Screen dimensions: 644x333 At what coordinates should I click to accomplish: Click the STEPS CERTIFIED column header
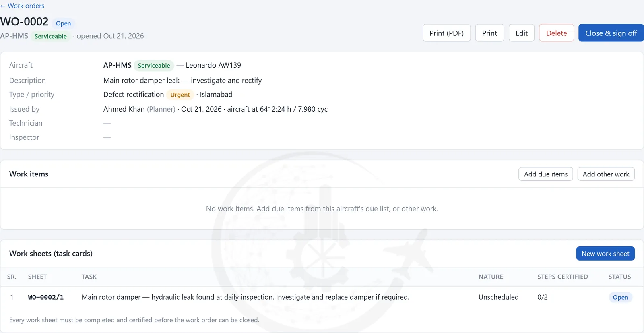tap(562, 277)
